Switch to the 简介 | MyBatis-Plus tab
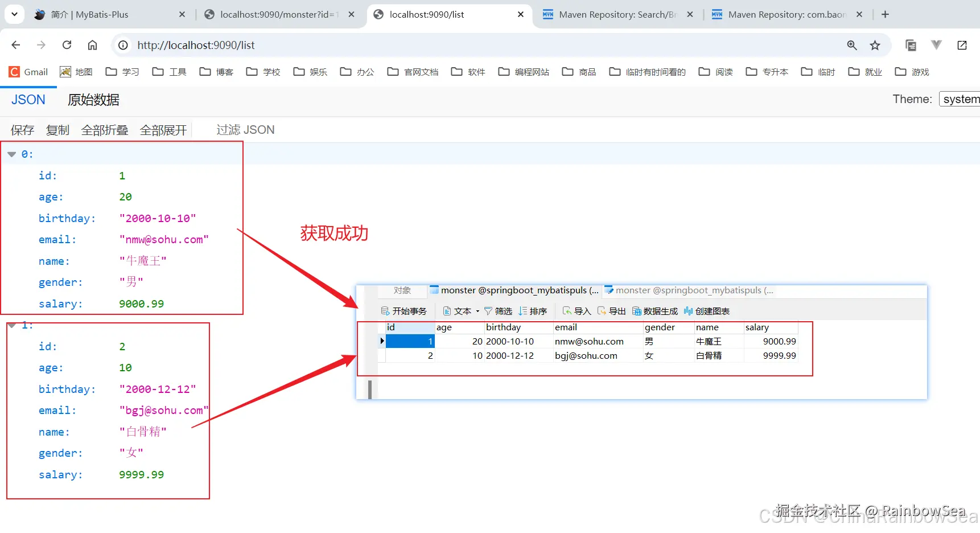 pos(109,14)
